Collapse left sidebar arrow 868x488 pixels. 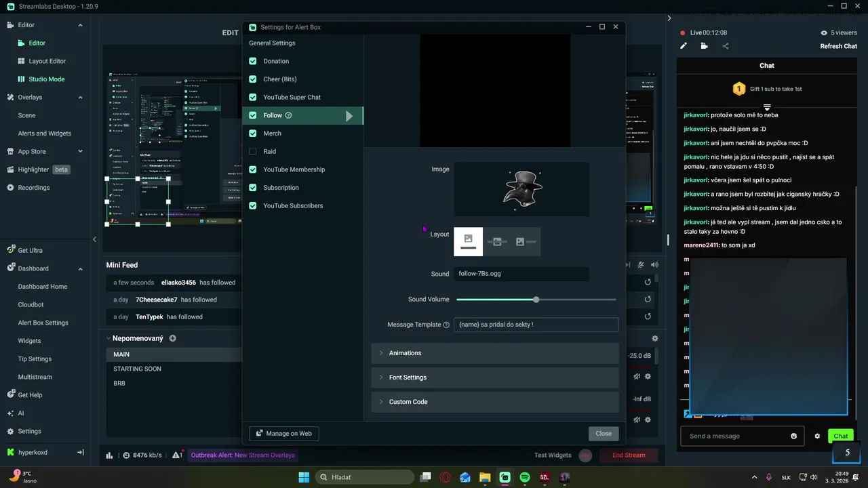click(94, 239)
